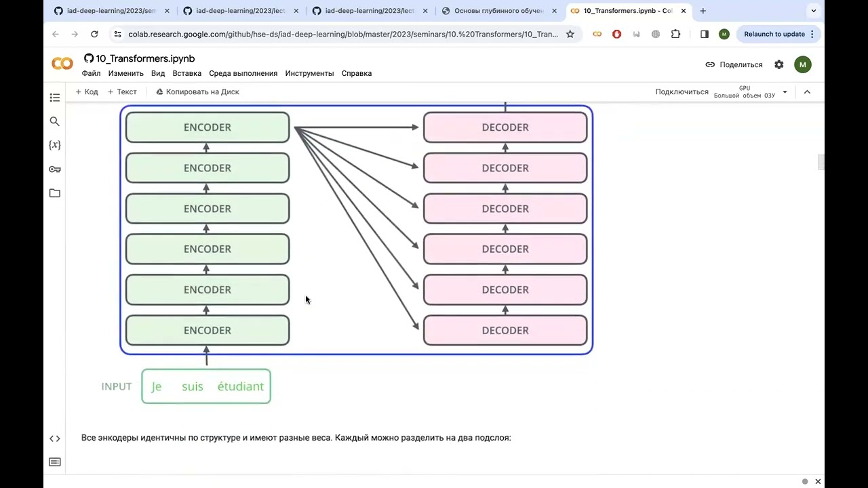Click Копировать на Диск
The height and width of the screenshot is (488, 868).
click(197, 91)
